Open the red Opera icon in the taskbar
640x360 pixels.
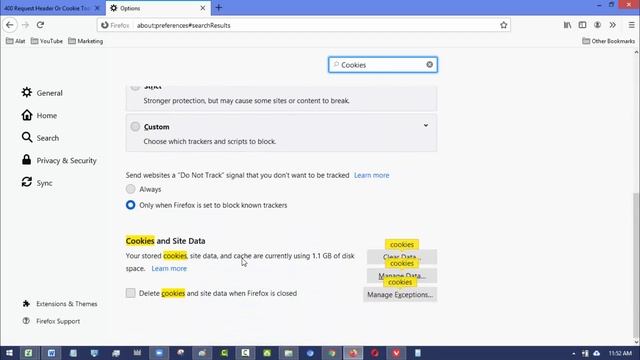point(375,353)
